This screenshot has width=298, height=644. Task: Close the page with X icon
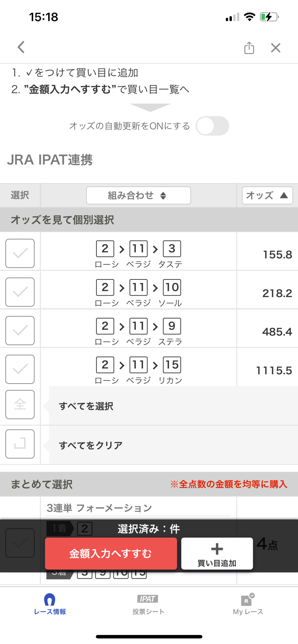pyautogui.click(x=275, y=48)
